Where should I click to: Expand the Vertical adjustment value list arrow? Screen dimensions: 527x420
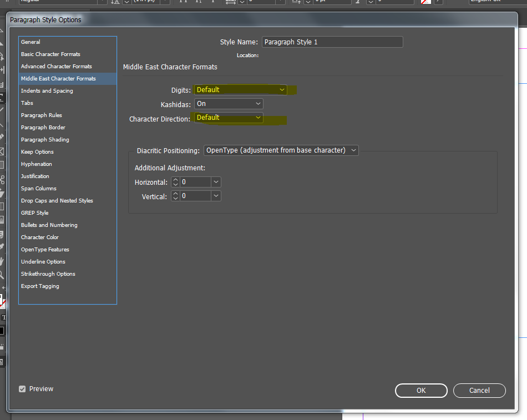[216, 196]
